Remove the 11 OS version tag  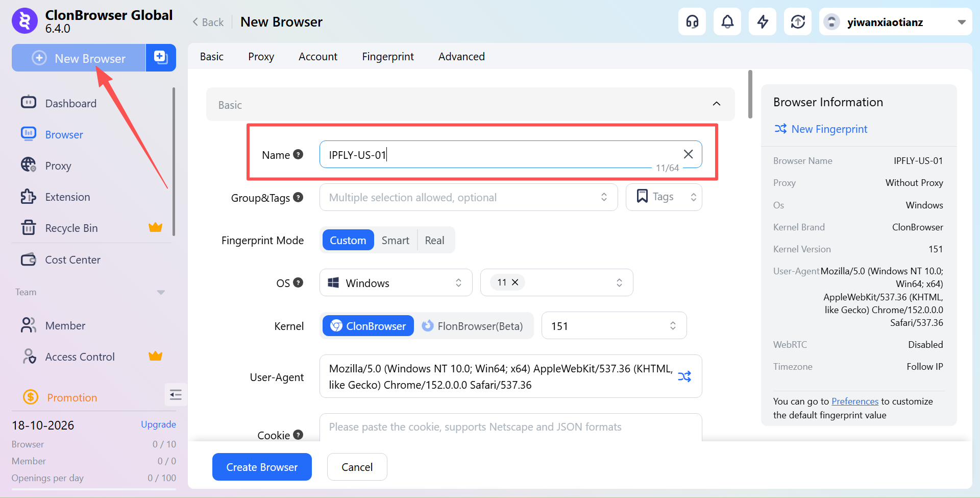515,282
